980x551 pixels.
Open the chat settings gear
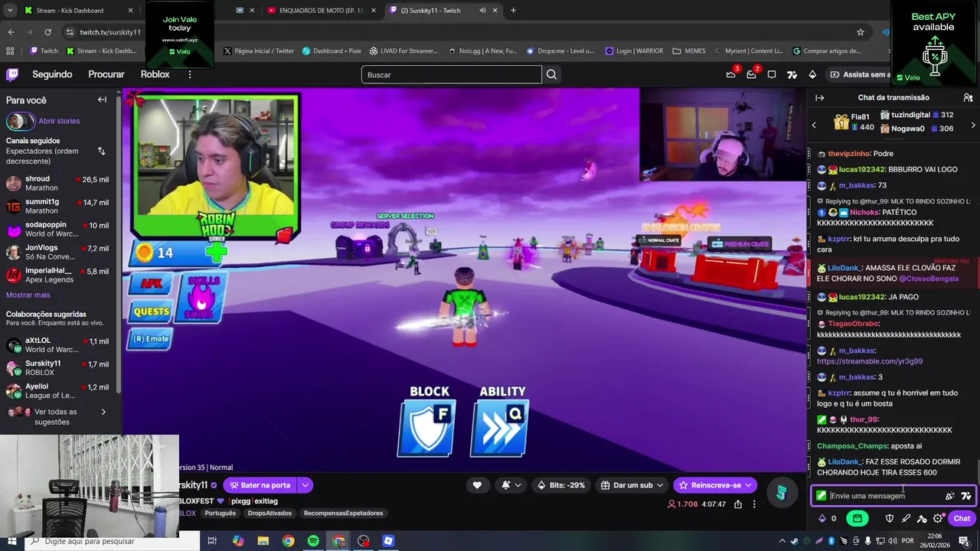coord(939,518)
